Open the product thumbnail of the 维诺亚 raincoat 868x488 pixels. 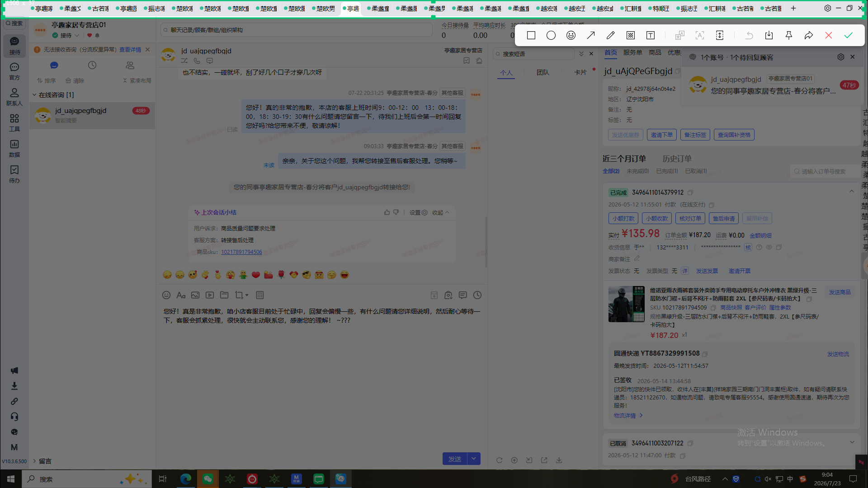(x=626, y=304)
